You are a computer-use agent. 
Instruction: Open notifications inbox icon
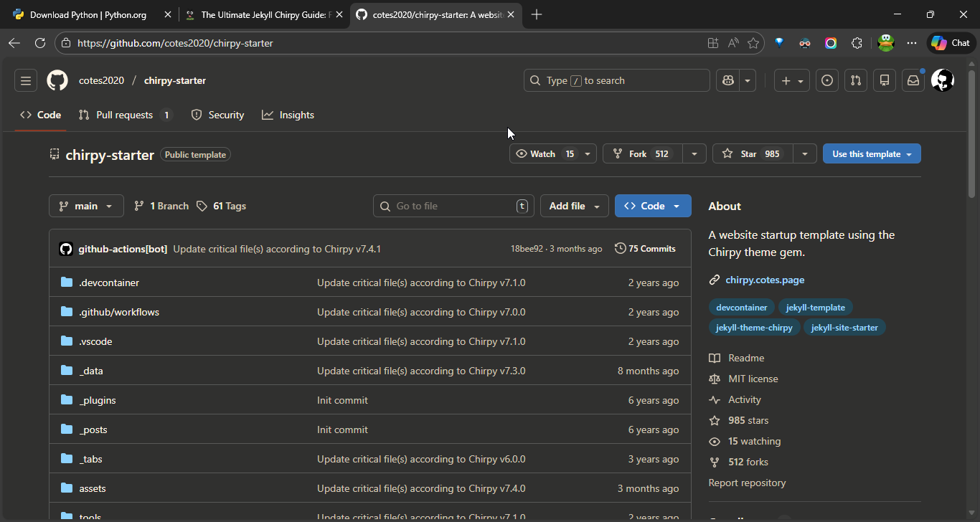point(913,81)
